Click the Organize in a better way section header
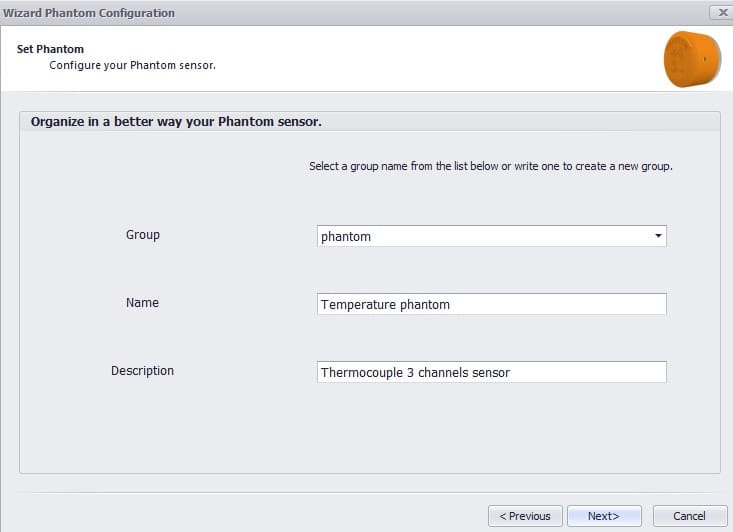 tap(176, 122)
